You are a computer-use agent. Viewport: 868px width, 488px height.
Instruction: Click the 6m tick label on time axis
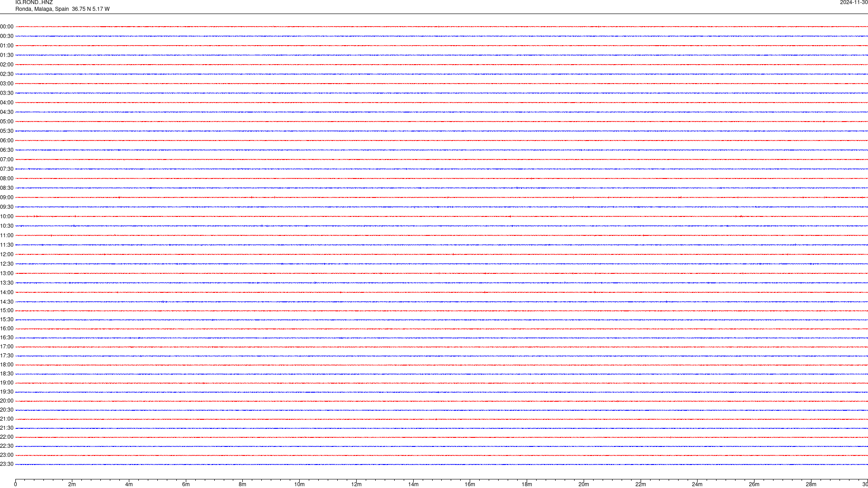[186, 484]
